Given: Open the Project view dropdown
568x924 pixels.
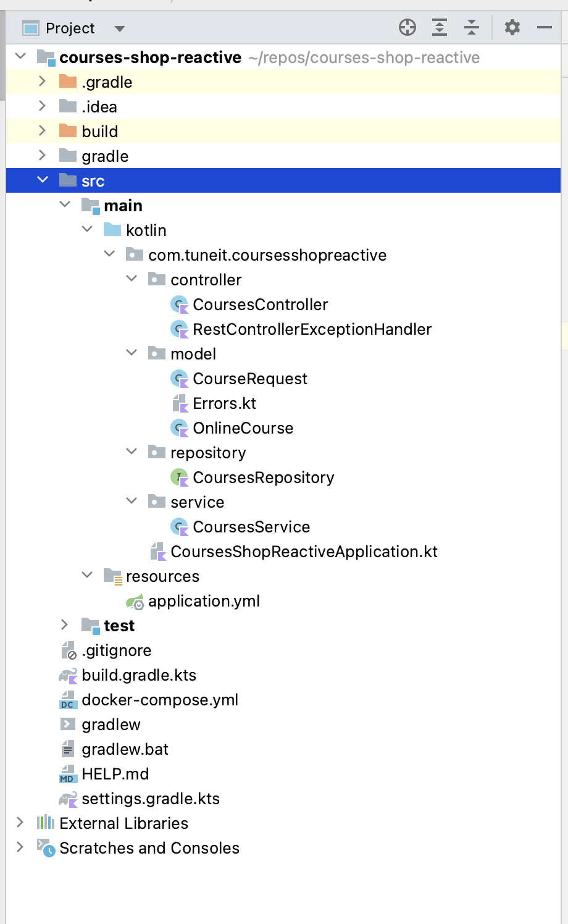Looking at the screenshot, I should (120, 28).
